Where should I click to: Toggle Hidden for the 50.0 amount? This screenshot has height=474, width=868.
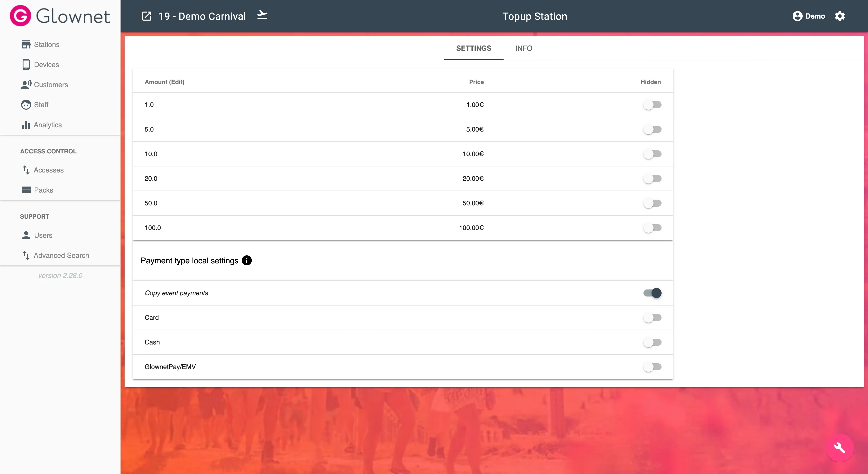coord(652,203)
